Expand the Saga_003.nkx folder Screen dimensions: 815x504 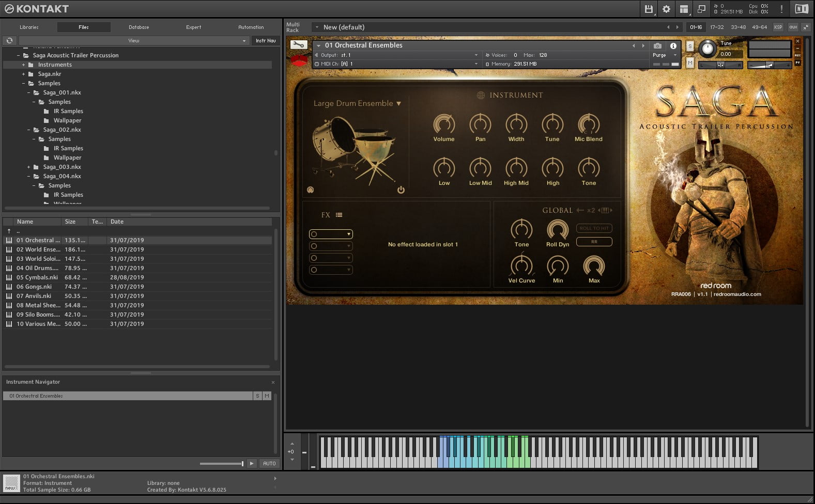[x=28, y=167]
